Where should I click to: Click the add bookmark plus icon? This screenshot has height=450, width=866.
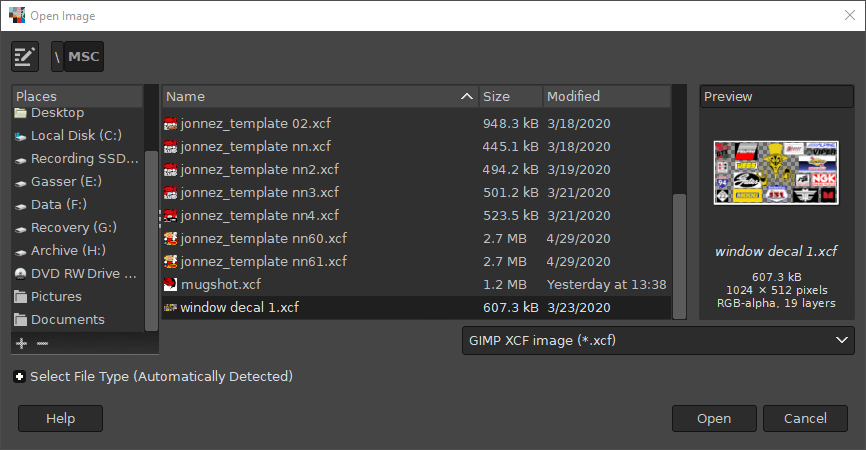point(22,343)
